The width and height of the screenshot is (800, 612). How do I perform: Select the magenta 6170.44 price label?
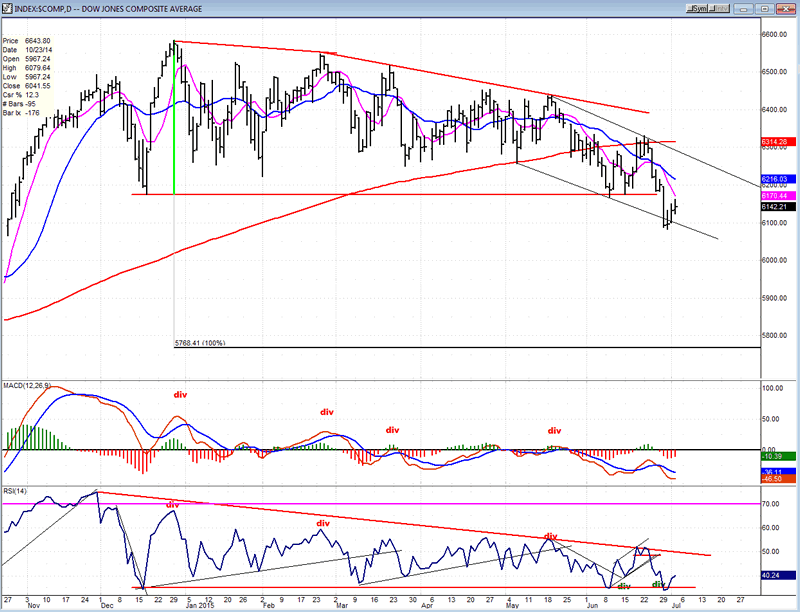(x=778, y=196)
